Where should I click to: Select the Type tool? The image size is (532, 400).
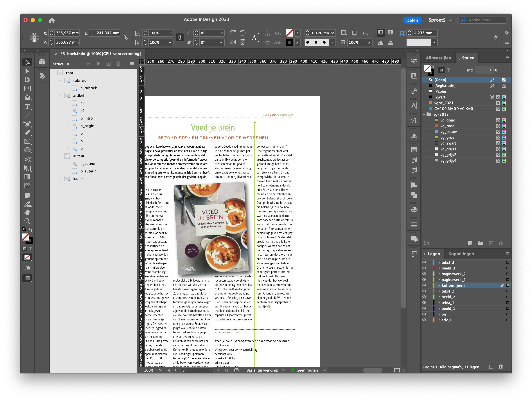click(27, 107)
